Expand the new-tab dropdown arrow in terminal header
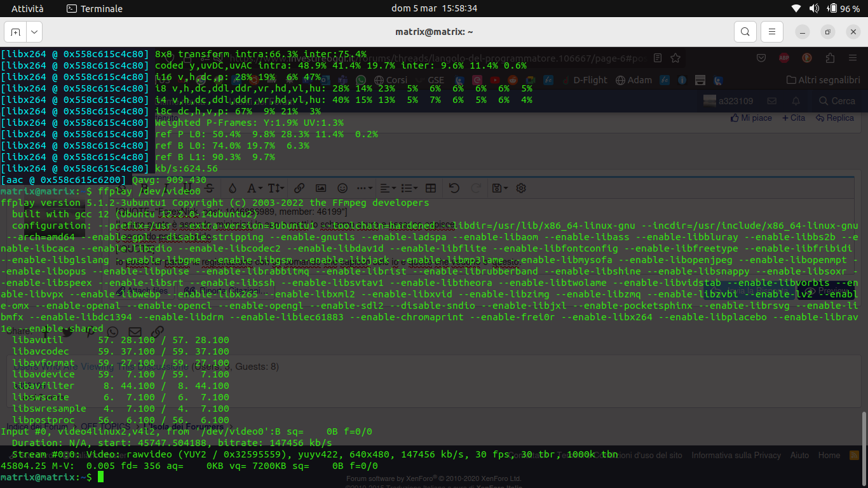 (34, 32)
